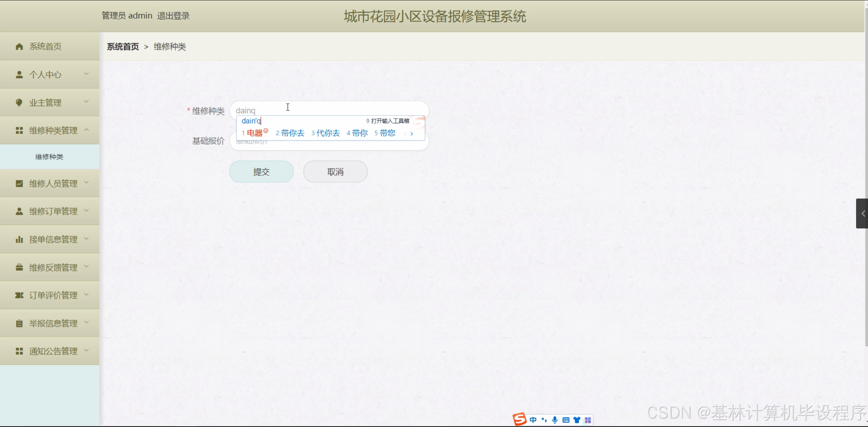
Task: Click the Sogou IME logo icon
Action: 519,419
